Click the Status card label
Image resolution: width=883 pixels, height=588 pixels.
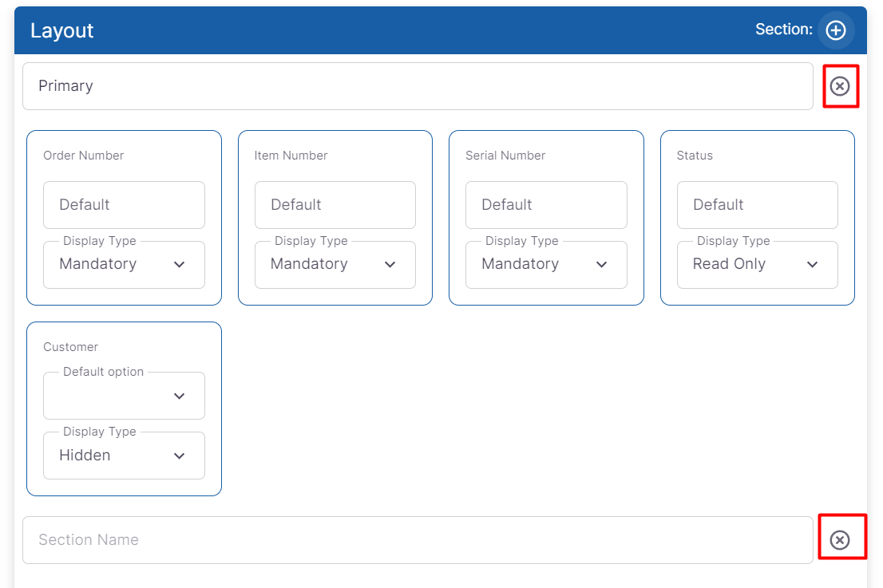pyautogui.click(x=695, y=156)
